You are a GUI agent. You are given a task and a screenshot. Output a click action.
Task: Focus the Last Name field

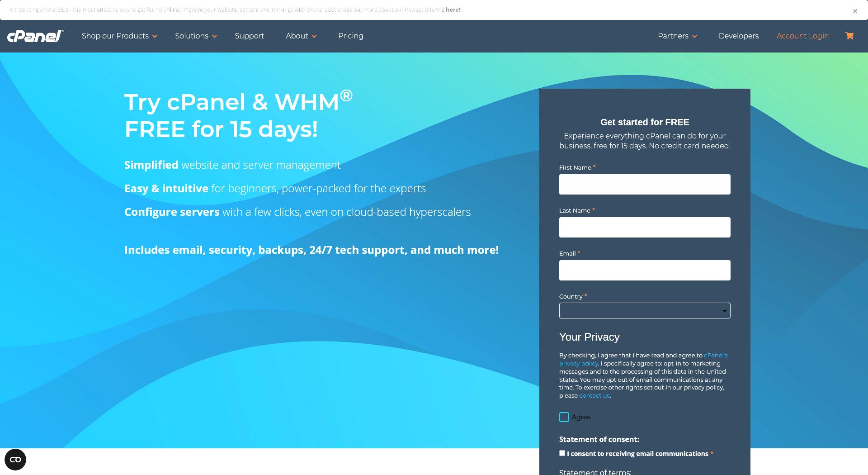pyautogui.click(x=645, y=227)
